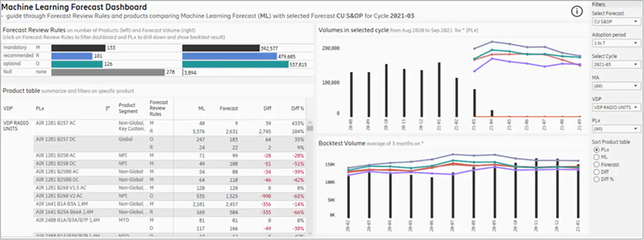
Task: Click the Diff % column header
Action: click(x=297, y=108)
